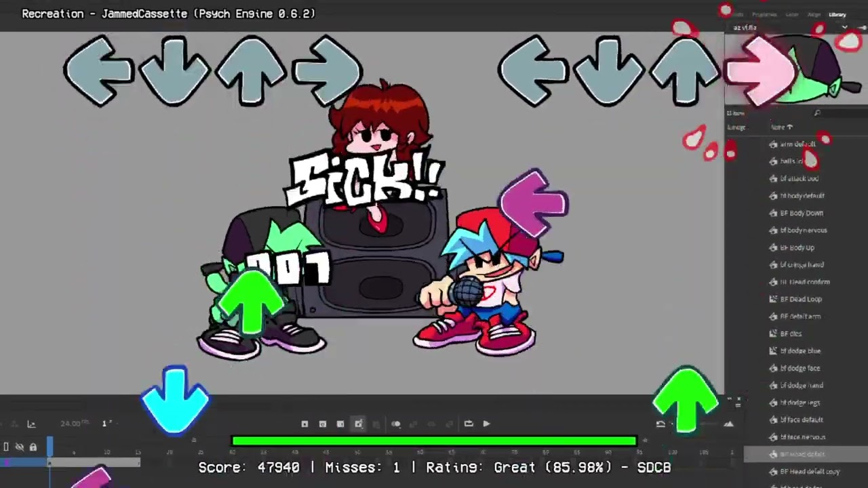Click the Insert Keyframe timeline icon
This screenshot has width=868, height=488.
coord(304,424)
